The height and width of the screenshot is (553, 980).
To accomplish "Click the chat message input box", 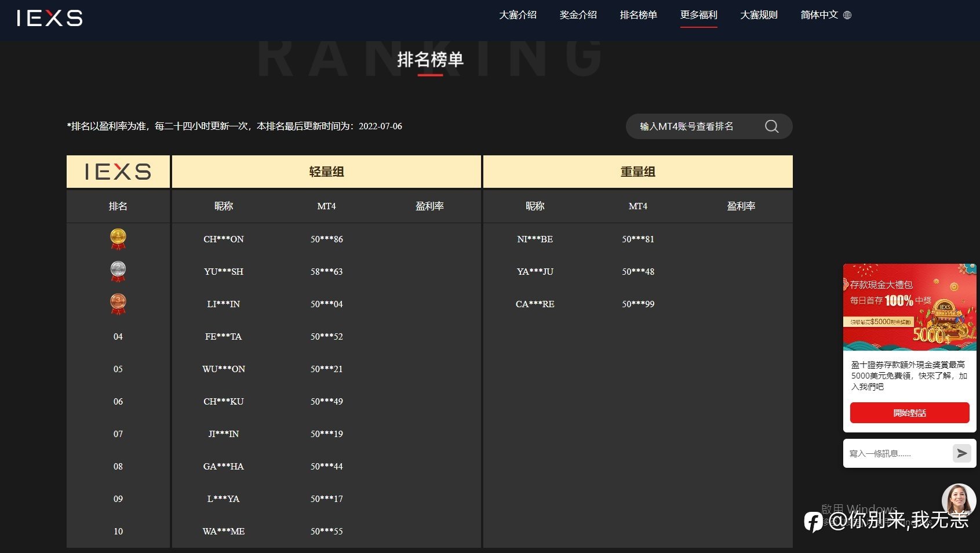I will (898, 453).
